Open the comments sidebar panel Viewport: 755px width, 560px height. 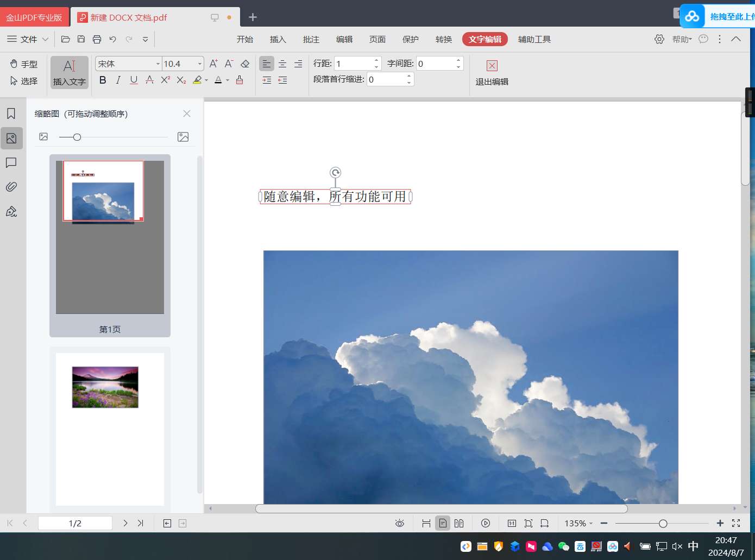click(x=11, y=162)
